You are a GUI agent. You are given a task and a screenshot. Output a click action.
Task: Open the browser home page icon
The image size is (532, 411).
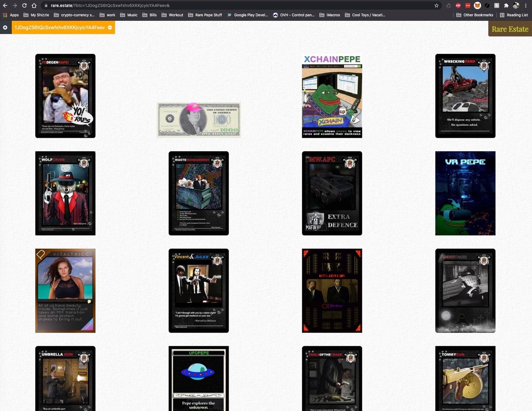[x=34, y=5]
